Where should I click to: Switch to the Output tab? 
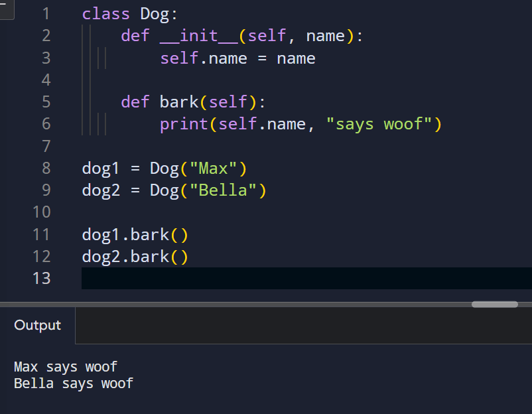coord(36,325)
